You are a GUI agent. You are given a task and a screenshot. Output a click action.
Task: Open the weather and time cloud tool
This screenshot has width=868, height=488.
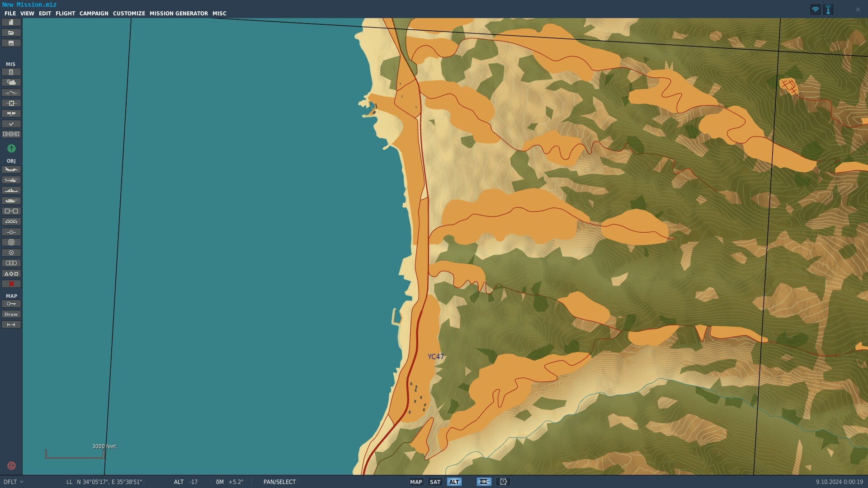click(11, 82)
